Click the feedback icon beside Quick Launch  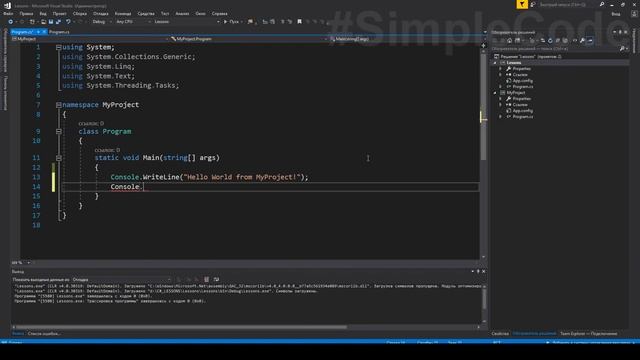pyautogui.click(x=533, y=4)
